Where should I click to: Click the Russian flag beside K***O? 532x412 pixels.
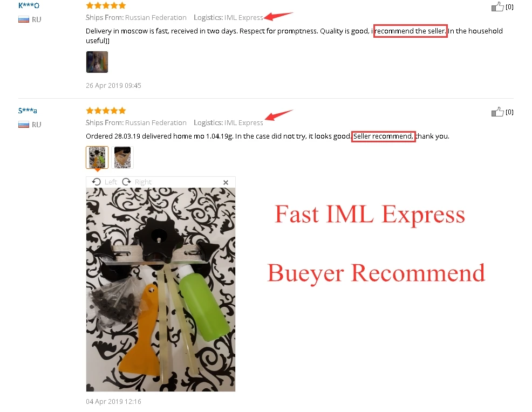24,19
